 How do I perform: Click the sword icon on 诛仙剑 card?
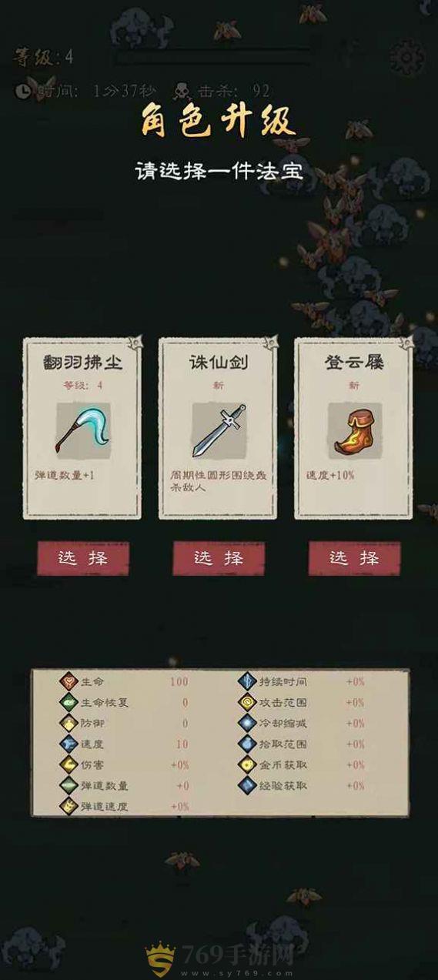pos(219,430)
